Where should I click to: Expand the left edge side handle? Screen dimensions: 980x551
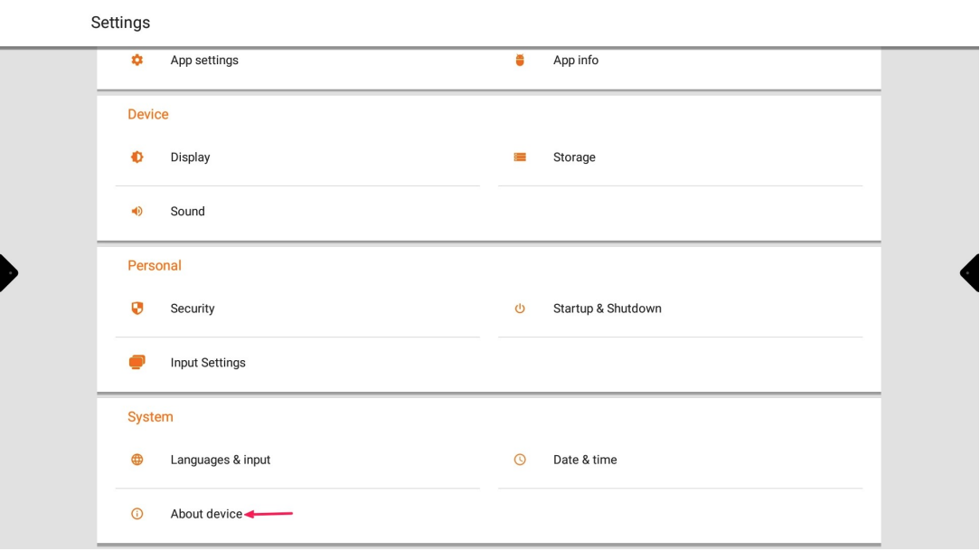tap(7, 272)
